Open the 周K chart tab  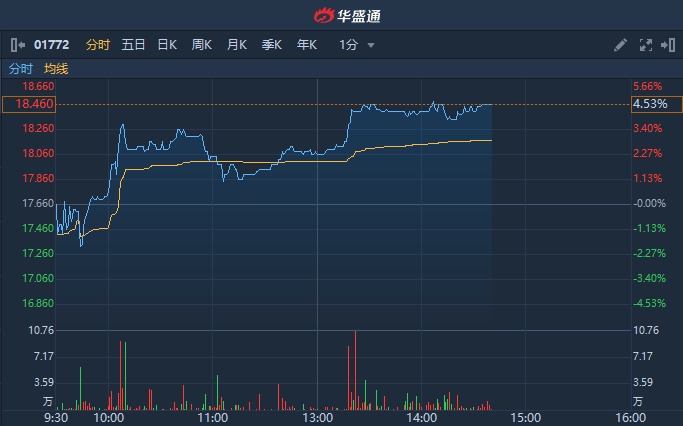(x=202, y=45)
